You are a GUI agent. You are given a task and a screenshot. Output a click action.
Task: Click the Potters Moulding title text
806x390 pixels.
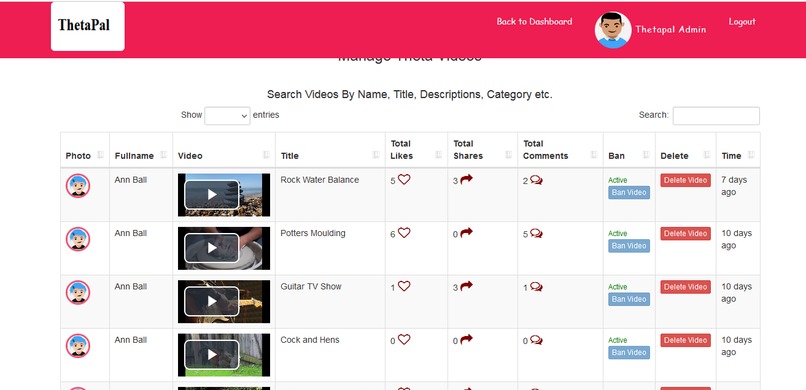[x=313, y=233]
